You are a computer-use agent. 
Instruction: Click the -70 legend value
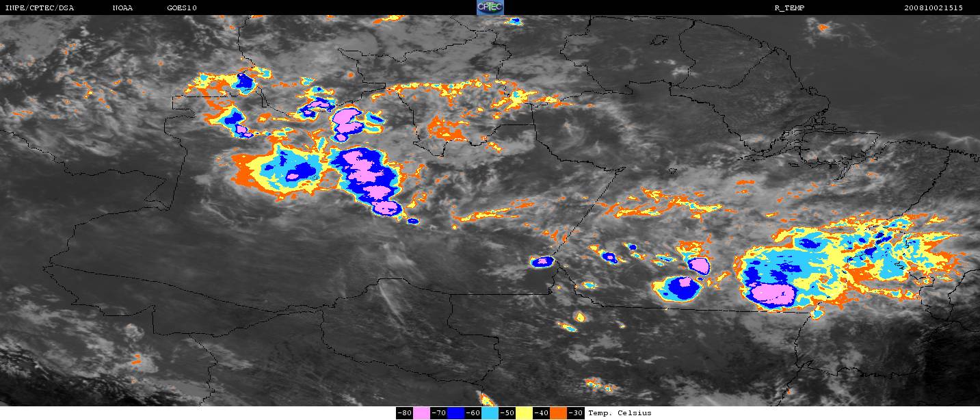coord(438,413)
